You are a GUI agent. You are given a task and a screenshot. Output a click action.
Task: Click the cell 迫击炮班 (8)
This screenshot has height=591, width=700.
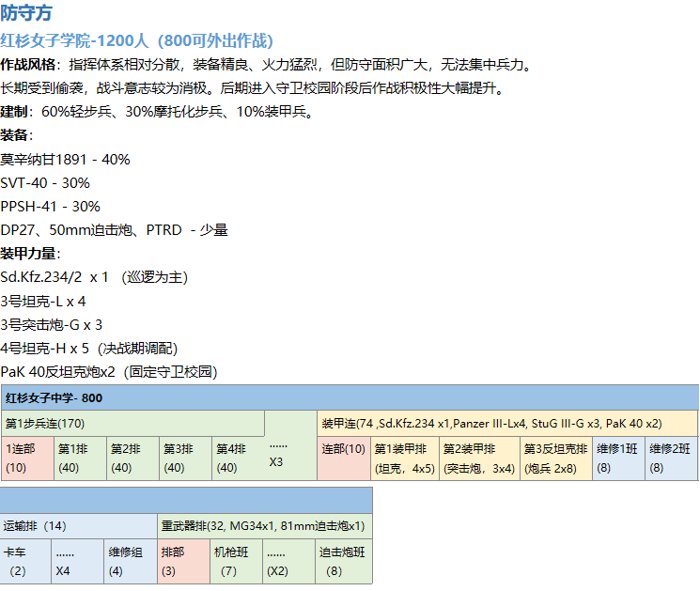344,562
